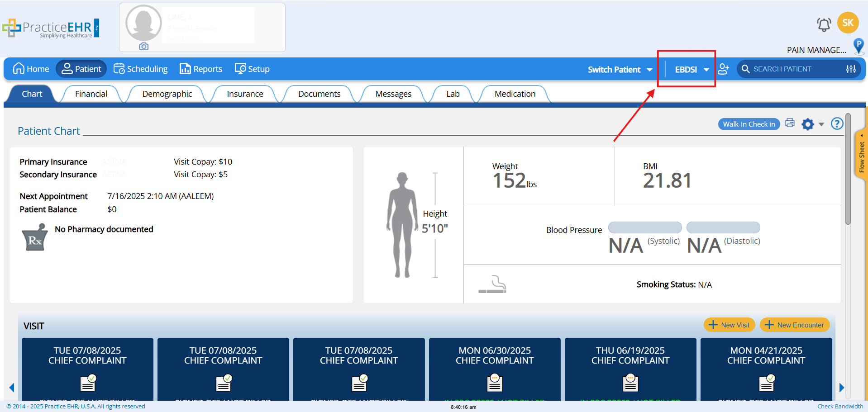Click the Rx pharmacy icon
This screenshot has height=412, width=868.
(x=34, y=237)
